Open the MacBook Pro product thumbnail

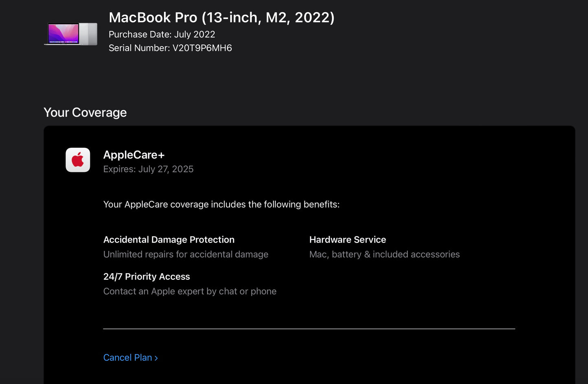(x=70, y=34)
